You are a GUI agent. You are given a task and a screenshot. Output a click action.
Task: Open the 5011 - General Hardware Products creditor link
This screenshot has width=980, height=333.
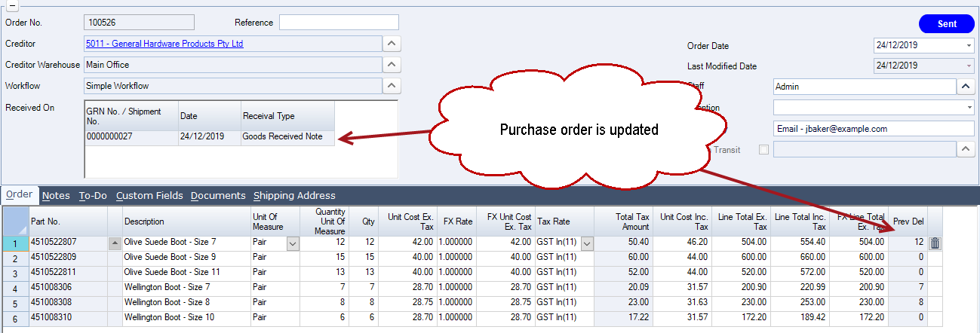pyautogui.click(x=164, y=44)
